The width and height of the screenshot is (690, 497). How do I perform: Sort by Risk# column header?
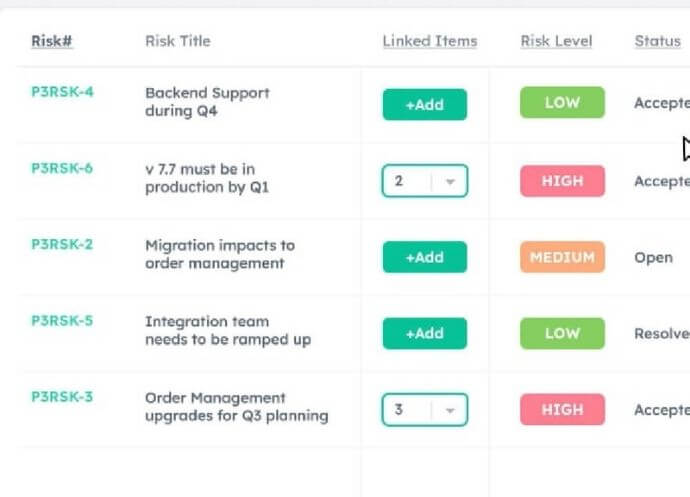(x=52, y=41)
